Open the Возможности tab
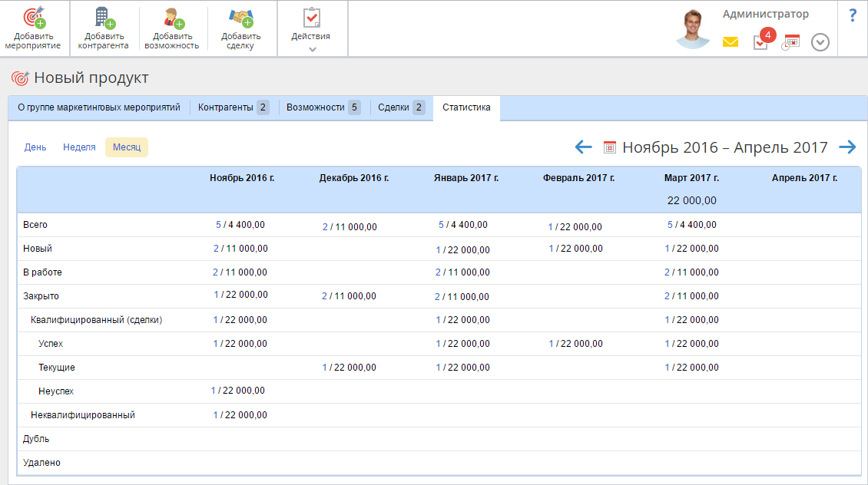 click(x=323, y=107)
